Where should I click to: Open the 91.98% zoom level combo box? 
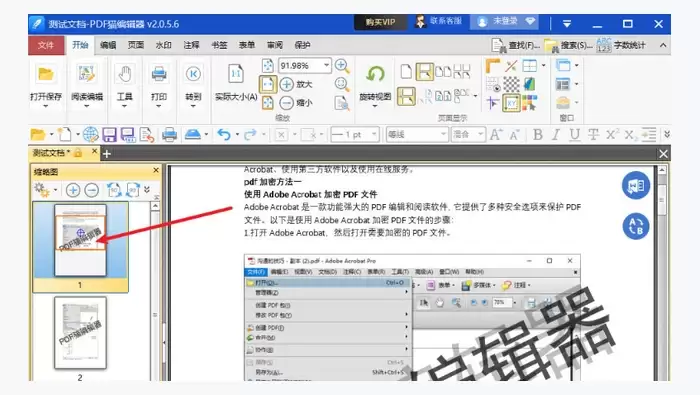click(305, 66)
